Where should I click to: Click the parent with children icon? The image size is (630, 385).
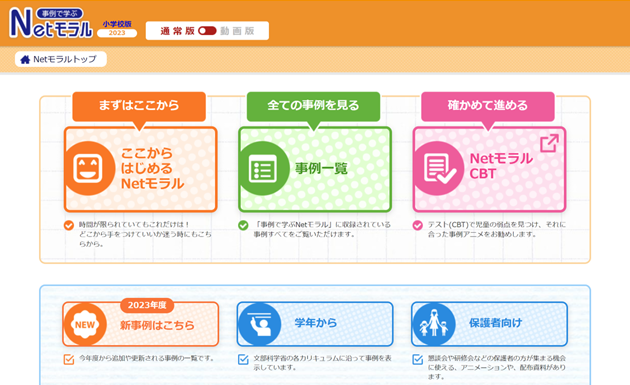(434, 324)
